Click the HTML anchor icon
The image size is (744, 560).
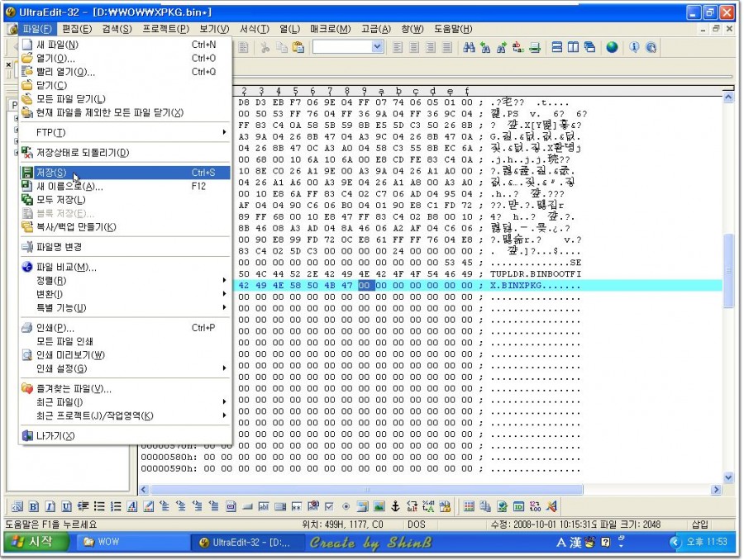[x=395, y=506]
